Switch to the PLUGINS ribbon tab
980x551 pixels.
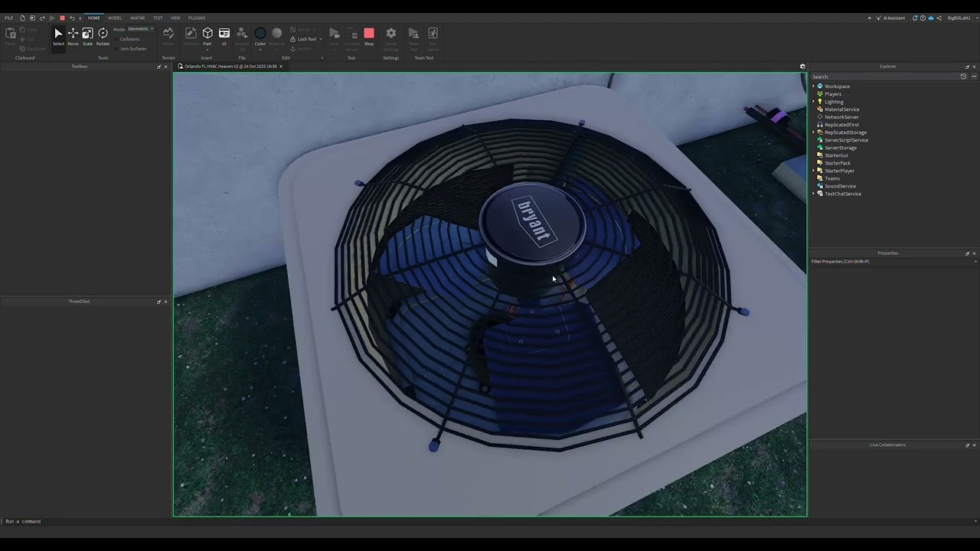coord(197,18)
